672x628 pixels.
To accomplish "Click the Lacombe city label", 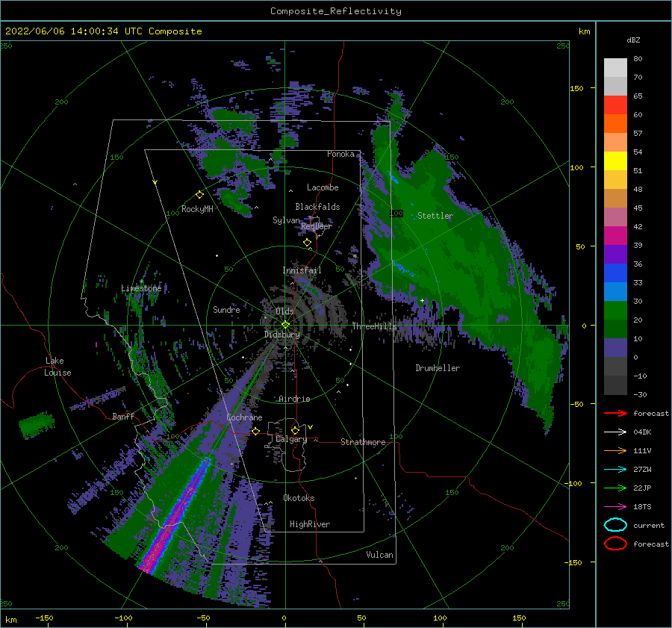I will tap(323, 187).
